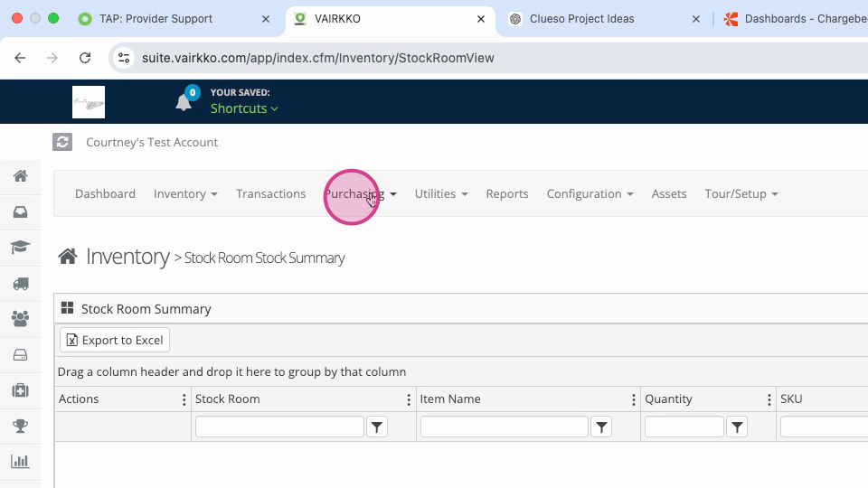Image resolution: width=868 pixels, height=488 pixels.
Task: Sort by Item Name column header
Action: tap(450, 399)
